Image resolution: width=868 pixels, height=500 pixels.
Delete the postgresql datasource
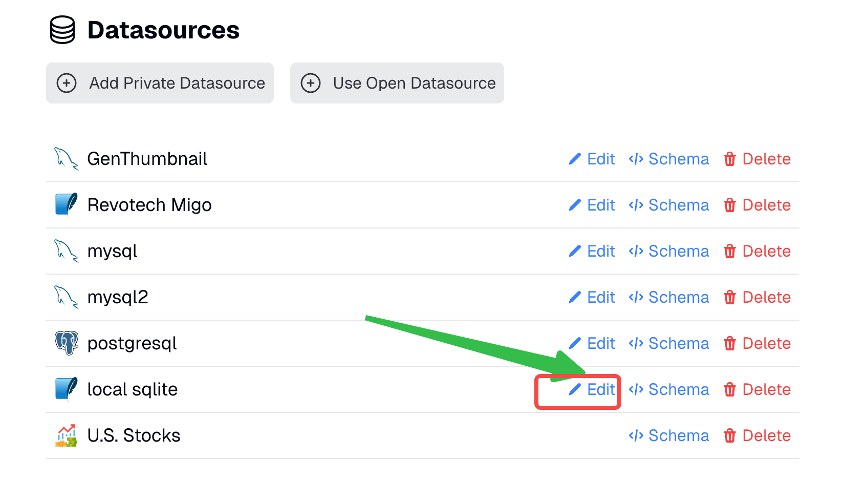[x=757, y=343]
